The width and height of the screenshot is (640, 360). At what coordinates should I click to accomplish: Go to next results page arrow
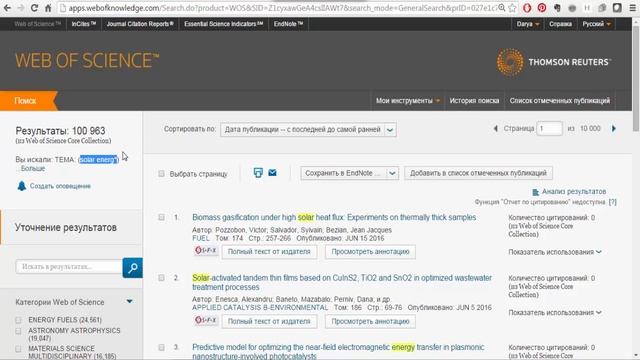point(613,129)
